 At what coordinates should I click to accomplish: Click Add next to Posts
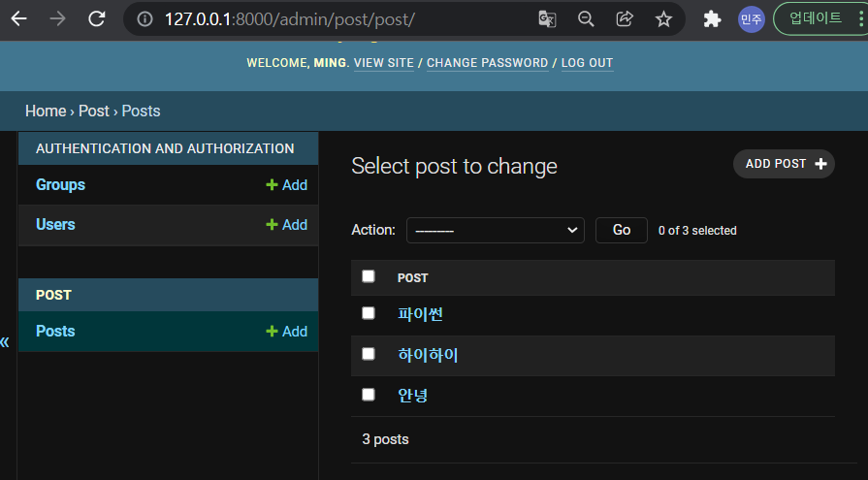287,332
